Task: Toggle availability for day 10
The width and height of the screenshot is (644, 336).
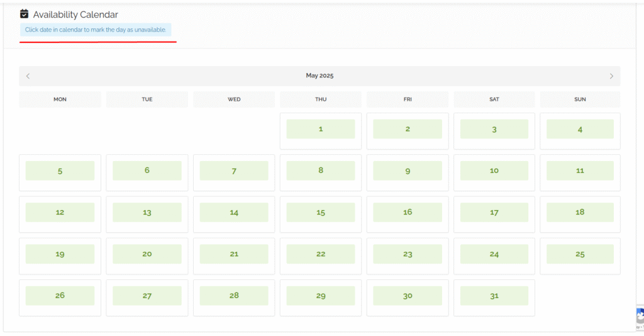Action: [x=494, y=171]
